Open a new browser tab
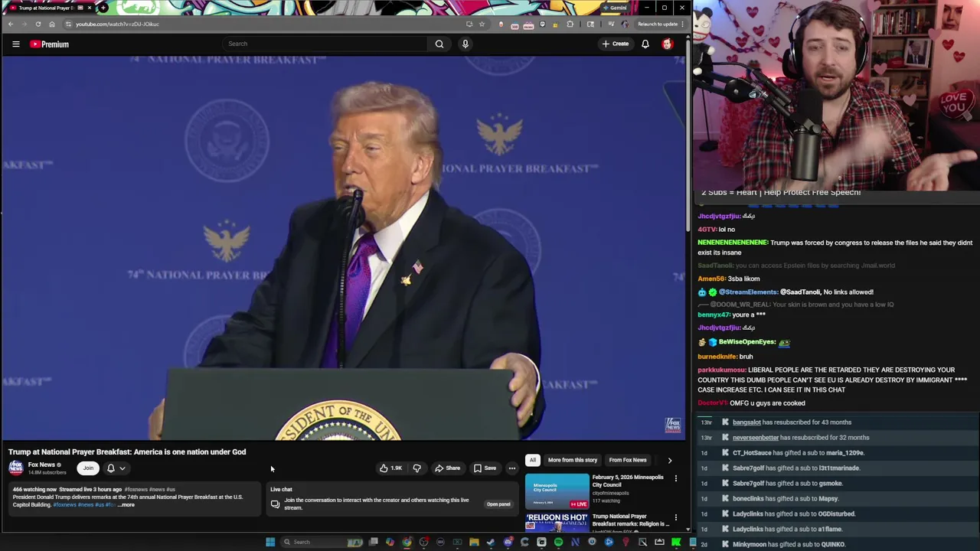The width and height of the screenshot is (980, 551). (103, 8)
